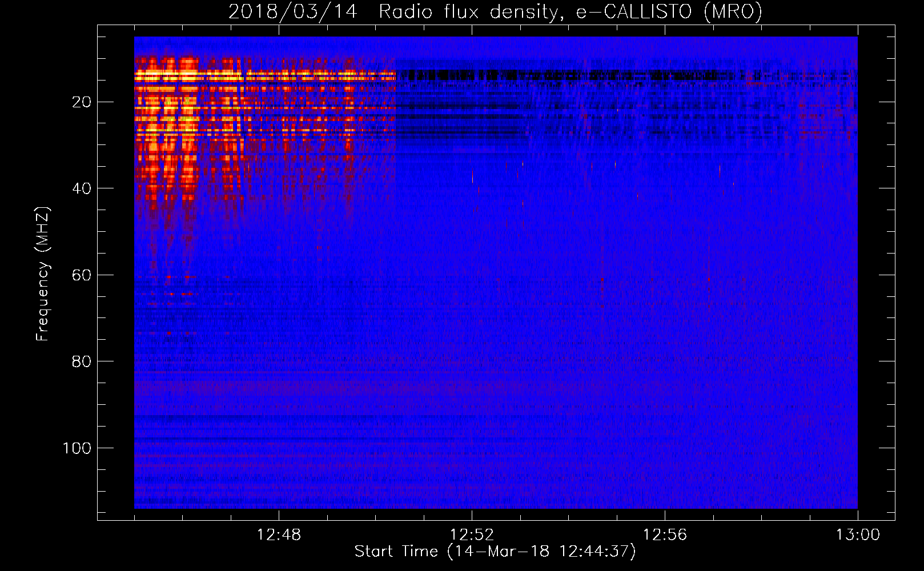
Task: Click the 20 MHz frequency tick label
Action: (82, 102)
